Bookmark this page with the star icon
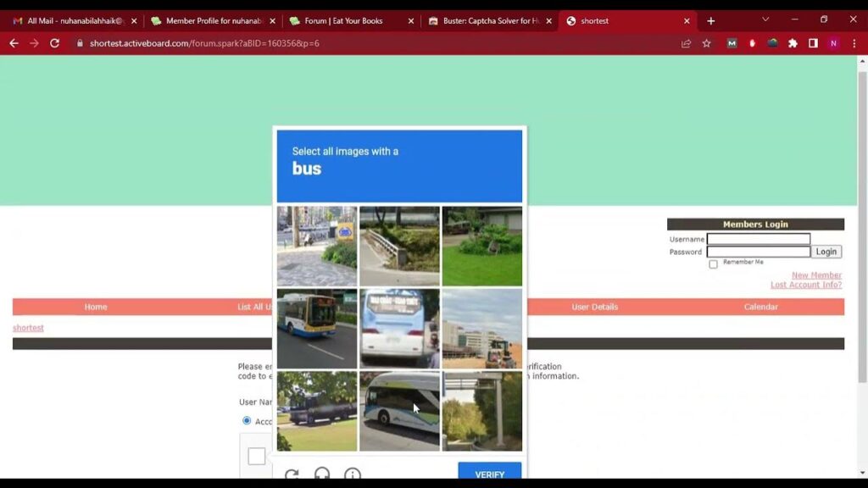The width and height of the screenshot is (868, 488). tap(706, 43)
